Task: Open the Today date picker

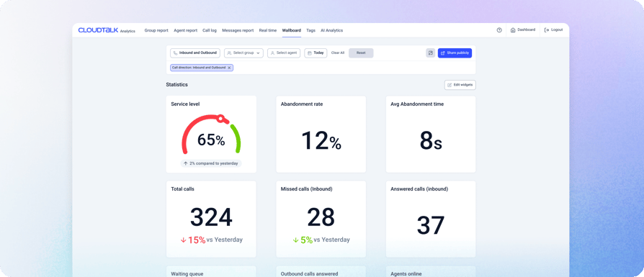Action: tap(316, 53)
